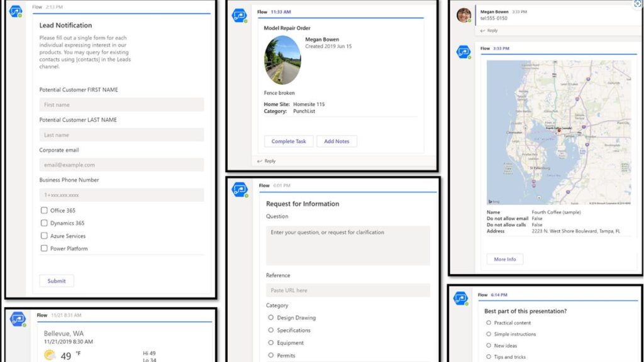Click the Homesite 115 value
The height and width of the screenshot is (362, 644).
309,104
